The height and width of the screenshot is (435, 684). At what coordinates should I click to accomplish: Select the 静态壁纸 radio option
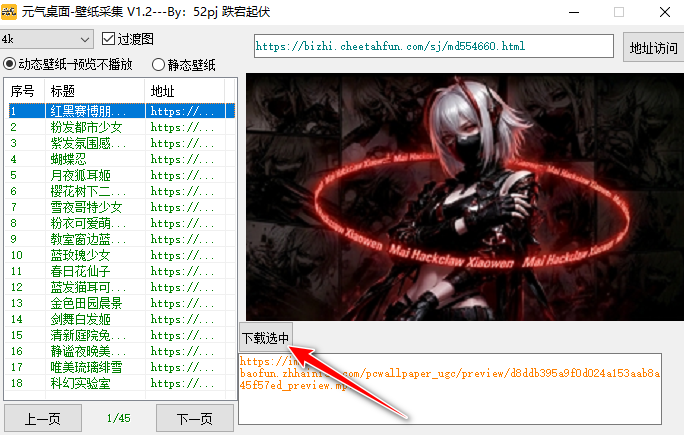click(158, 65)
